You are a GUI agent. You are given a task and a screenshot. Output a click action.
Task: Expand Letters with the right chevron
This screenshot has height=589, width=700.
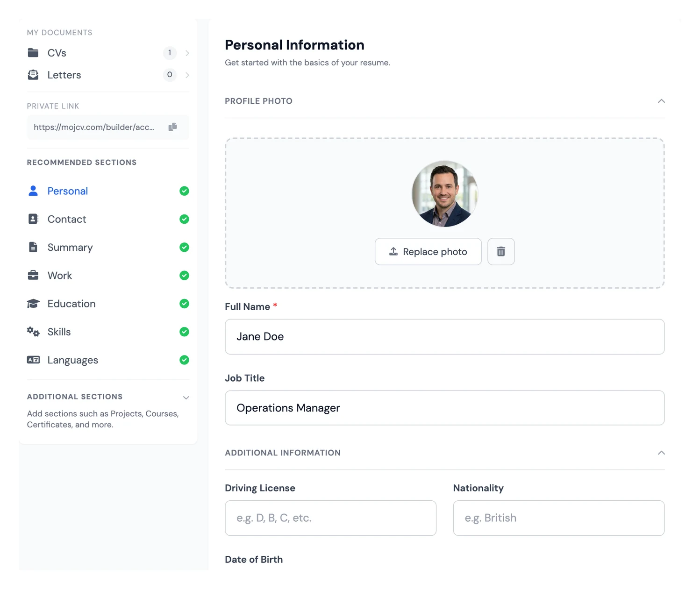187,75
